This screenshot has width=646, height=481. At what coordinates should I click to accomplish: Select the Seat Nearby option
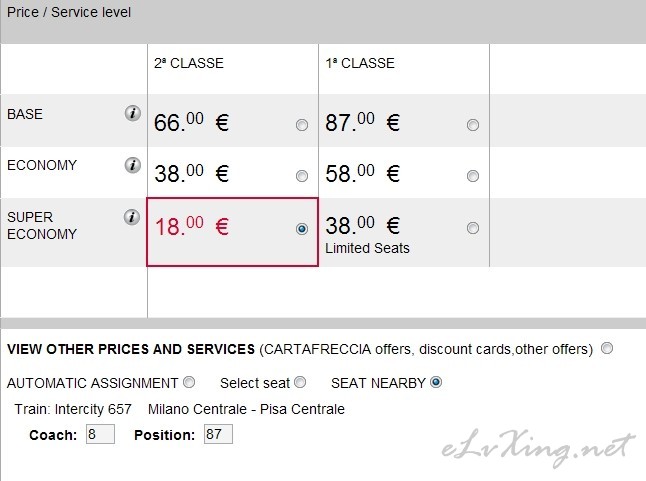tap(436, 382)
